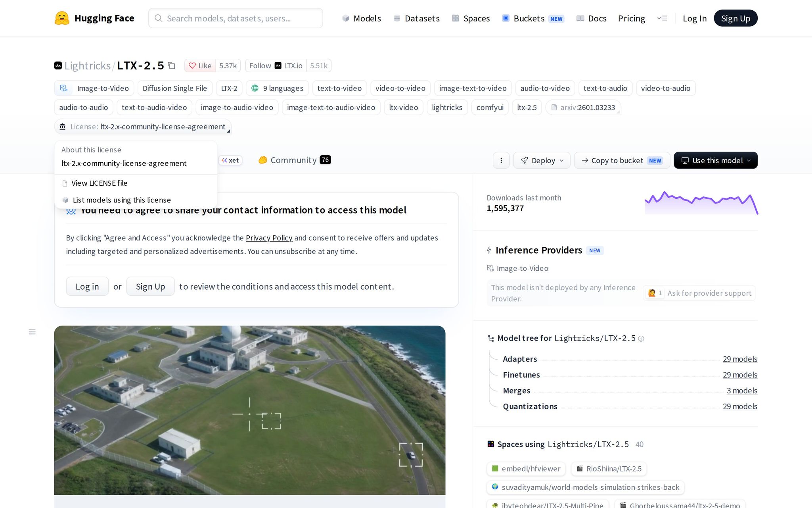Click the Lightricks organization avatar icon
Viewport: 812px width, 508px height.
(58, 65)
